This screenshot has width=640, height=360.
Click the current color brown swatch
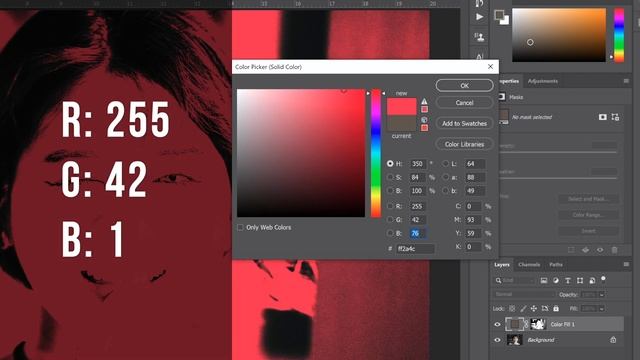click(x=402, y=123)
